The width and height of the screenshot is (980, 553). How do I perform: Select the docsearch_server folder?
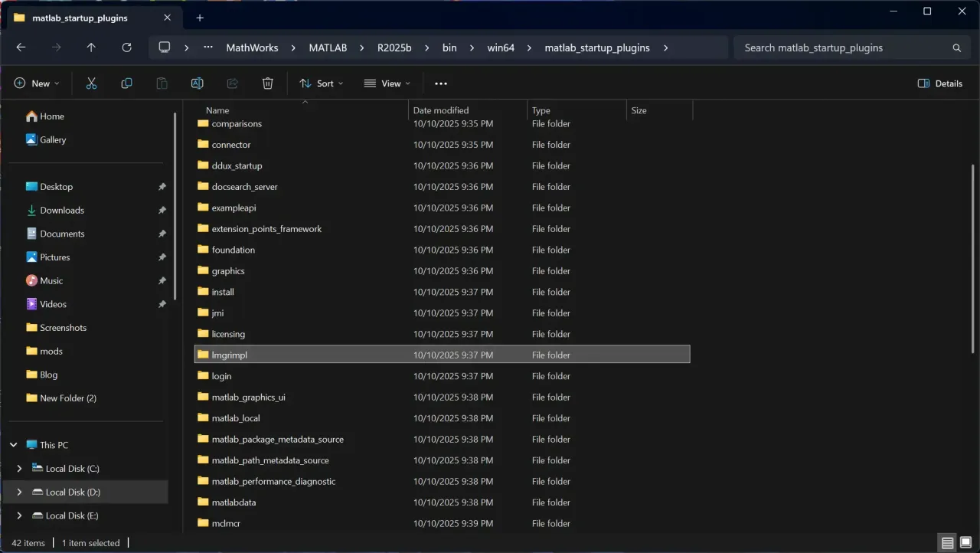point(443,187)
